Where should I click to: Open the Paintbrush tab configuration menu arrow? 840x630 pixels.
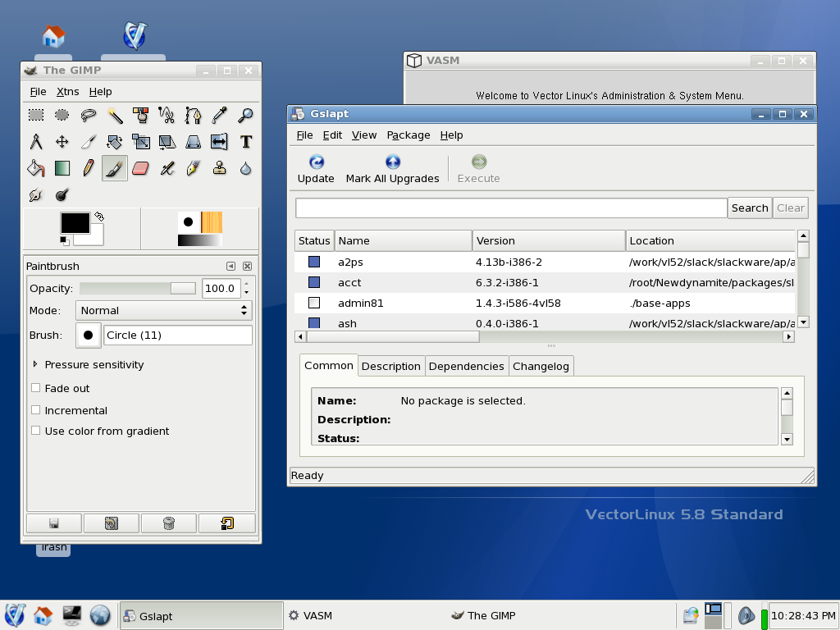click(231, 267)
